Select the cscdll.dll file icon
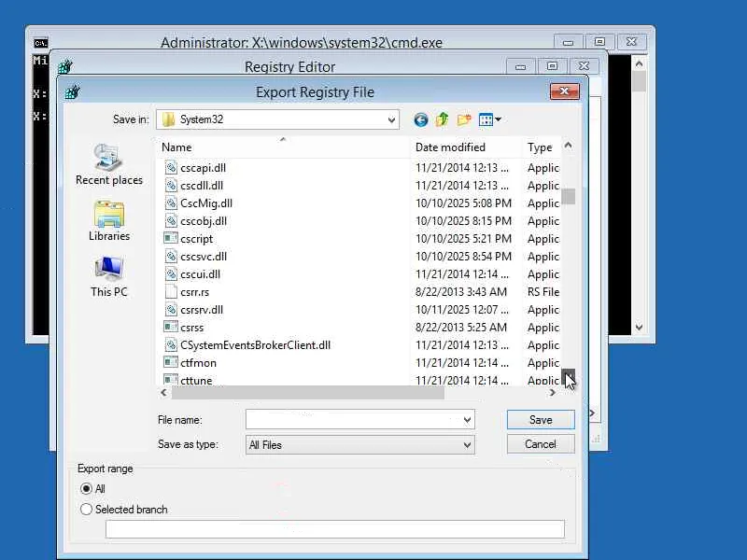Image resolution: width=747 pixels, height=560 pixels. [x=171, y=185]
